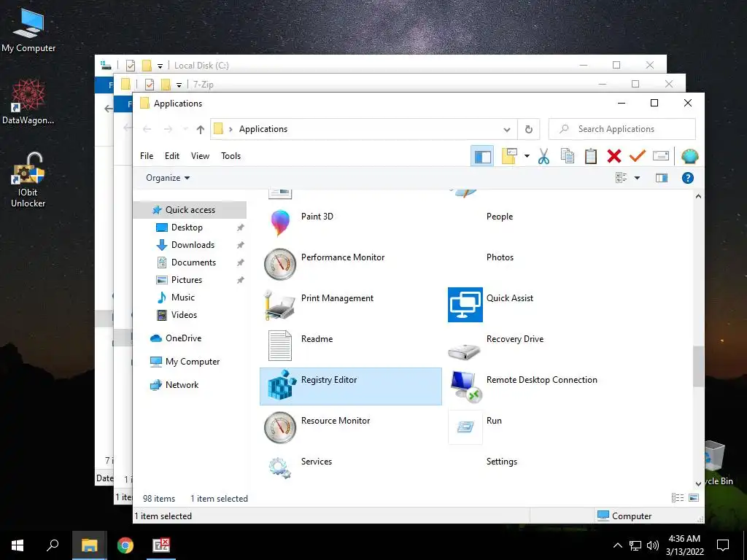This screenshot has height=560, width=747.
Task: Open Pictures in the navigation pane
Action: [x=186, y=280]
